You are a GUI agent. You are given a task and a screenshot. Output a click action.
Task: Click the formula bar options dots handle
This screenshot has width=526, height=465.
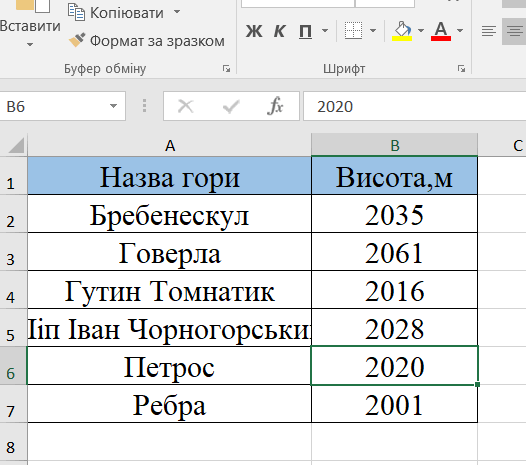(x=144, y=106)
